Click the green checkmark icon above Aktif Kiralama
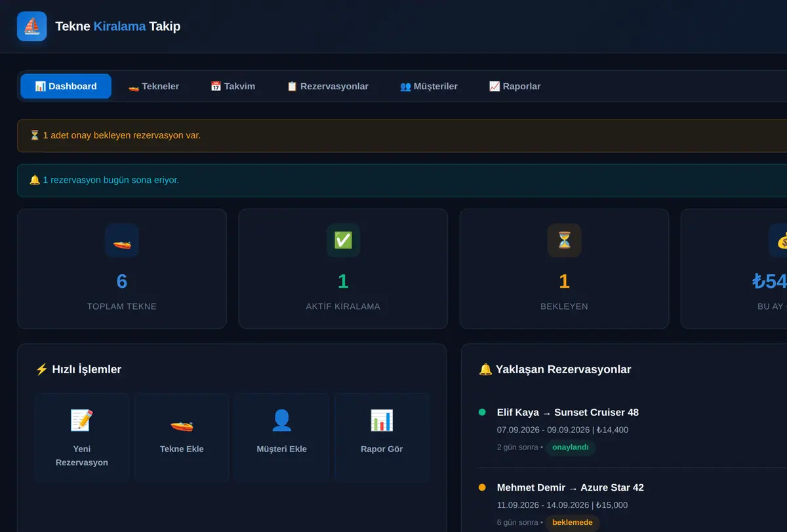 pos(343,241)
